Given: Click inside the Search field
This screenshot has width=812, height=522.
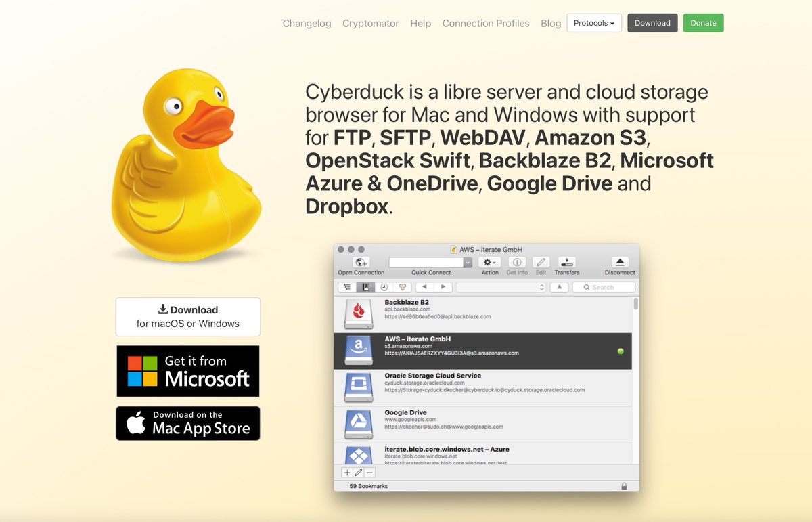Looking at the screenshot, I should click(x=606, y=286).
